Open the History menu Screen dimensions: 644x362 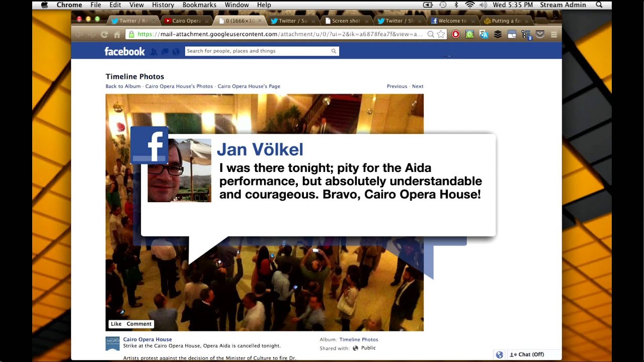coord(163,5)
